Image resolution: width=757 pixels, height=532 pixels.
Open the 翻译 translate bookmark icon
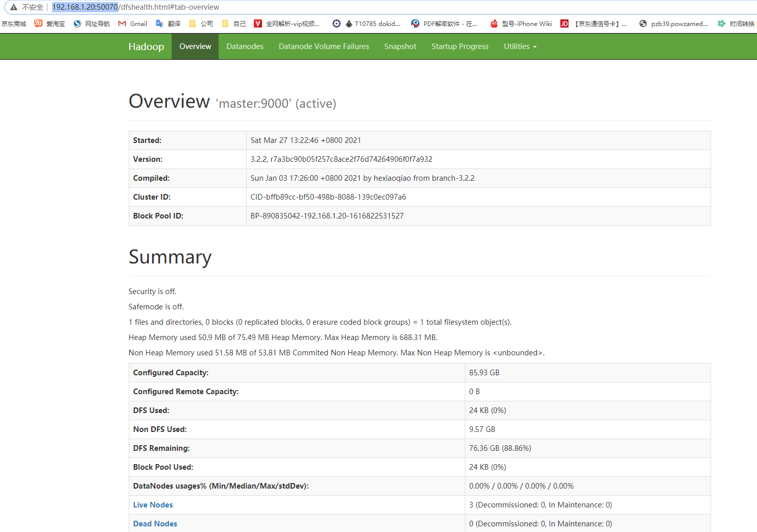160,23
